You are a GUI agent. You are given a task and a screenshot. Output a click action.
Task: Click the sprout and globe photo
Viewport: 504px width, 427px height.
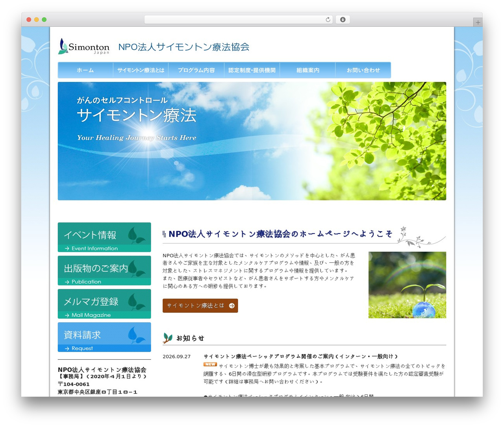point(407,285)
